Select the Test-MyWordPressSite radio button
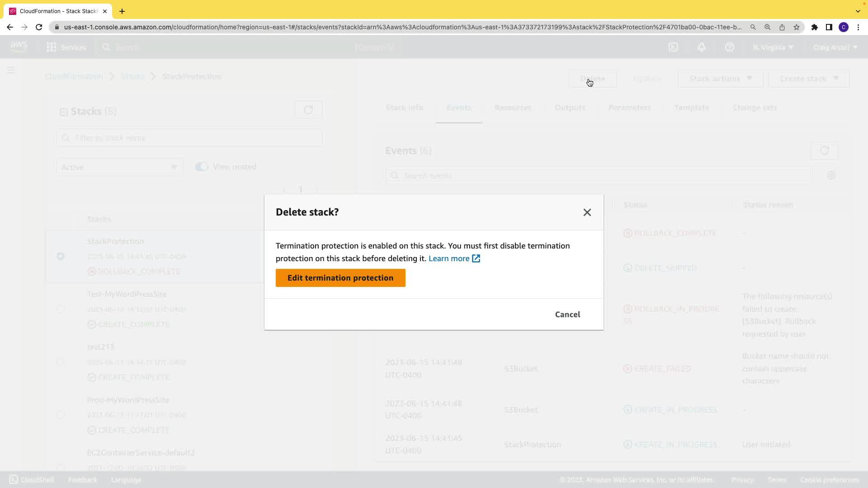 pyautogui.click(x=61, y=309)
